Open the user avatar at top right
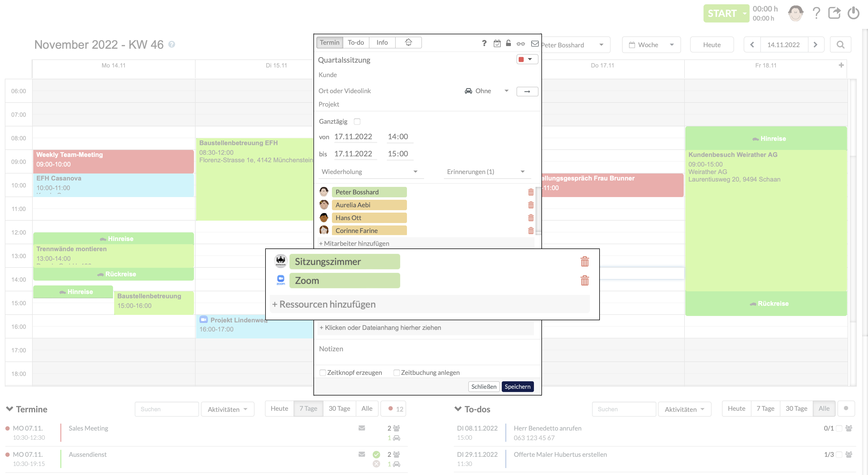Viewport: 868px width, 475px height. pyautogui.click(x=796, y=13)
